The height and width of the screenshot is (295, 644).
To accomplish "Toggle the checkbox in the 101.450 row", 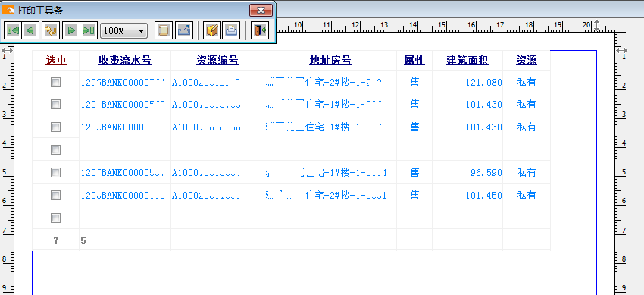I will pos(55,195).
